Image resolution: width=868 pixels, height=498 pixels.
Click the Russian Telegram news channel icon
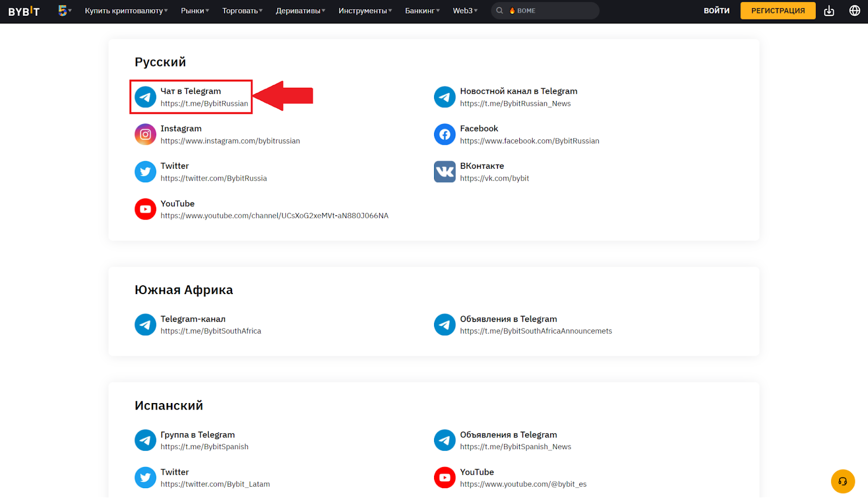(445, 97)
